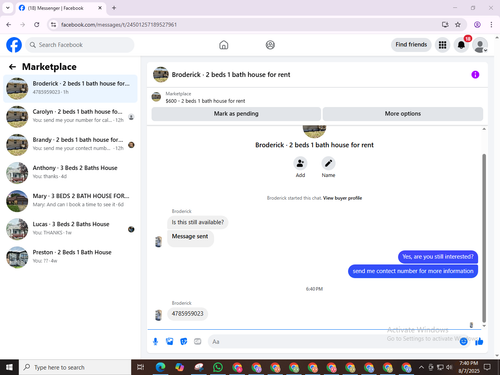500x375 pixels.
Task: Click the GIF chooser icon
Action: click(x=198, y=341)
